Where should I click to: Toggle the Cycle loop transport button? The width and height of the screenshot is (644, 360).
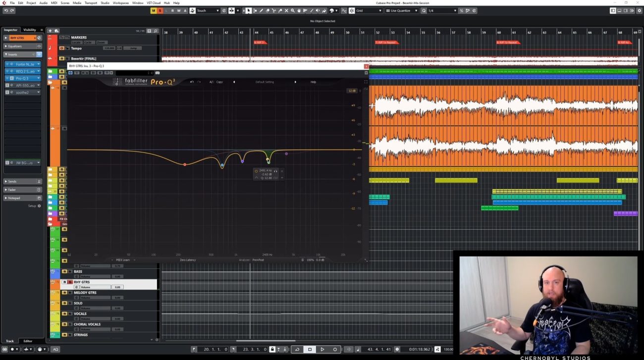(297, 349)
